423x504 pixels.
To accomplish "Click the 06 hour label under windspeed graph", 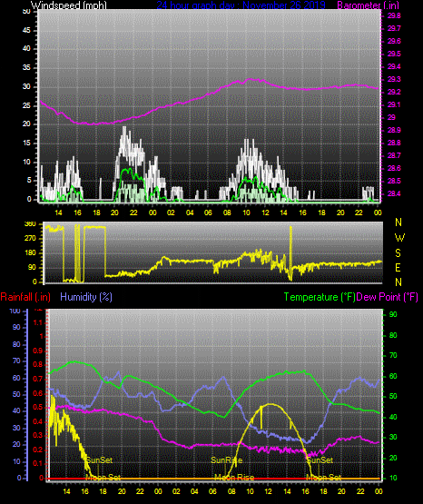I will [208, 212].
